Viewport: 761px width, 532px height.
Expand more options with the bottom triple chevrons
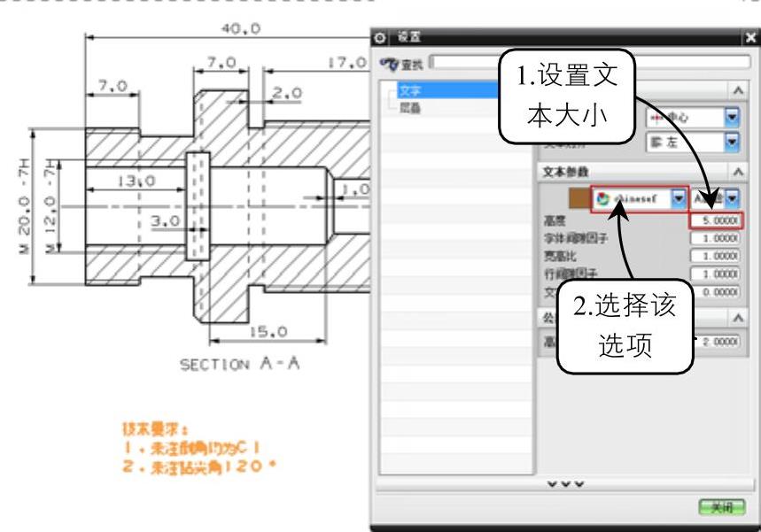pyautogui.click(x=565, y=484)
